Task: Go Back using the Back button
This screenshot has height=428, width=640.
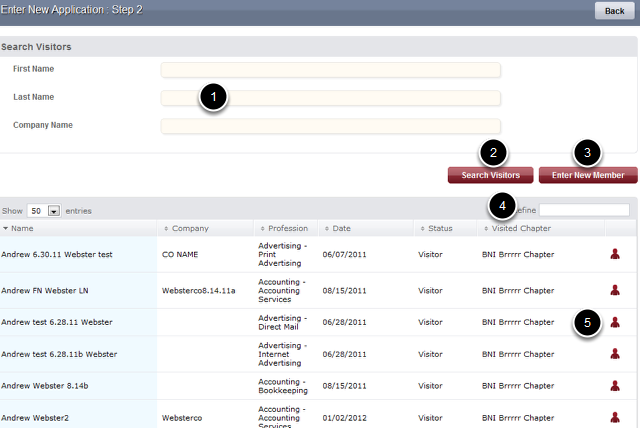Action: pyautogui.click(x=614, y=10)
